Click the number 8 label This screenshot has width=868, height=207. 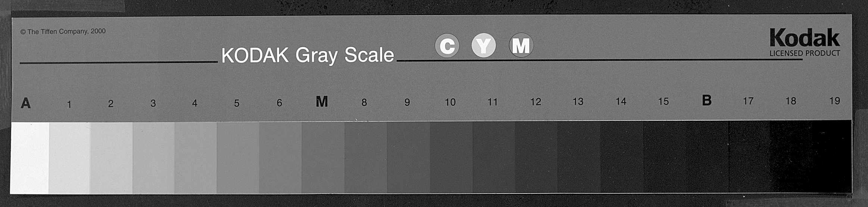click(364, 102)
